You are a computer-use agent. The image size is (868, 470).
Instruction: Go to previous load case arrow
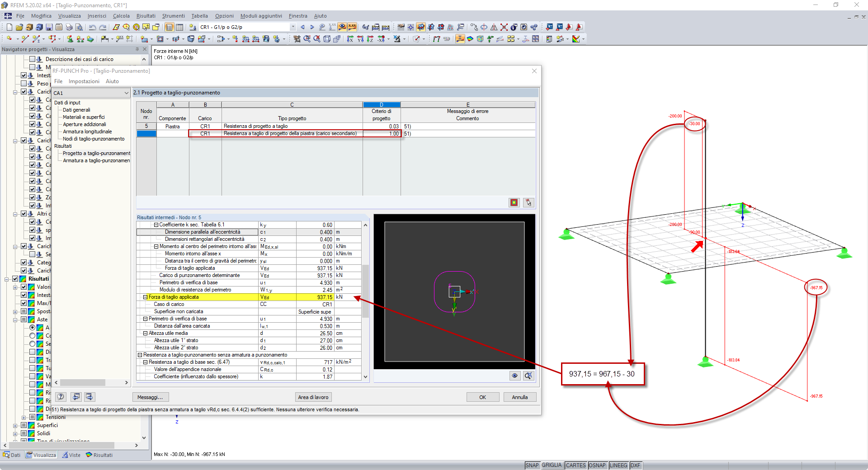point(302,27)
